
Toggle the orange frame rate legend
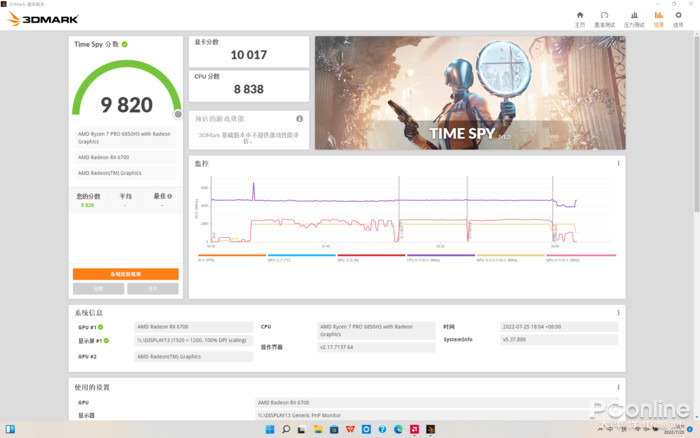pos(232,257)
